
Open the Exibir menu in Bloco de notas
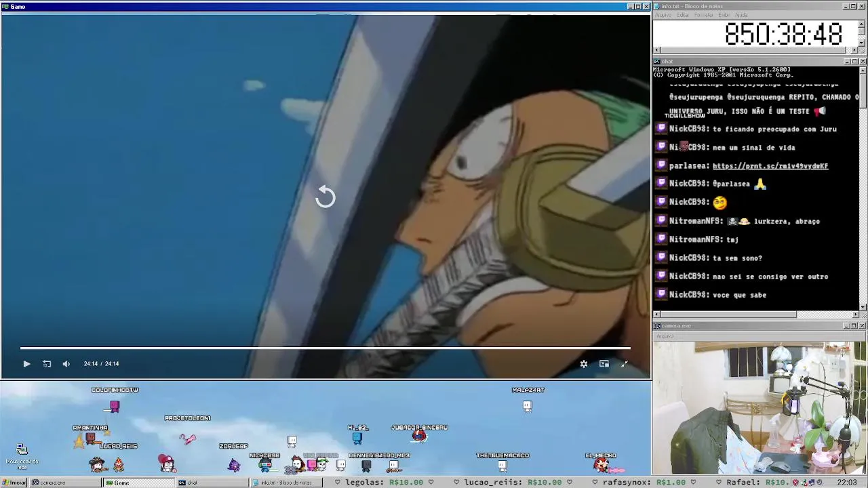(724, 15)
